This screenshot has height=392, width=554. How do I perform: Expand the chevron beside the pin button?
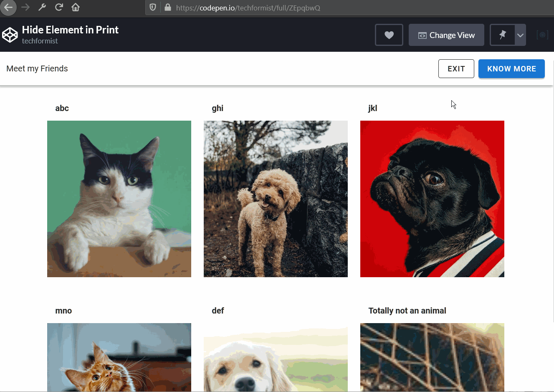pyautogui.click(x=520, y=35)
